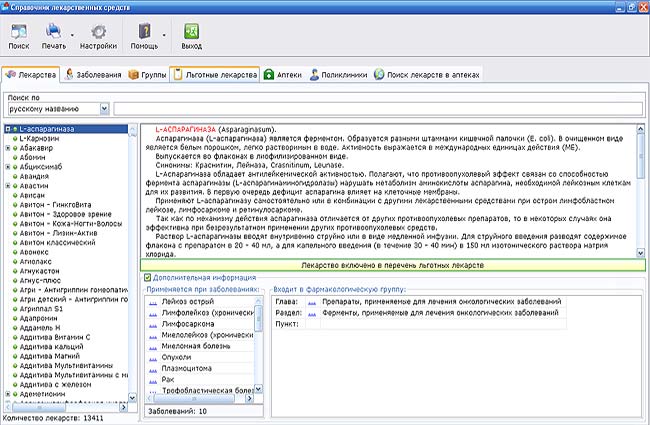This screenshot has height=425, width=650.
Task: Open Поиск лекарств в аптеках tab
Action: pyautogui.click(x=427, y=75)
